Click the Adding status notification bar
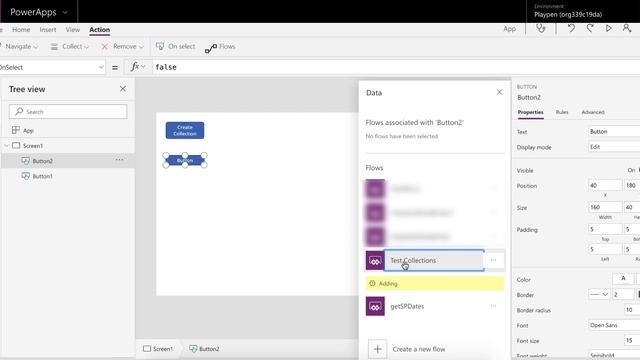640x360 pixels. coord(435,283)
